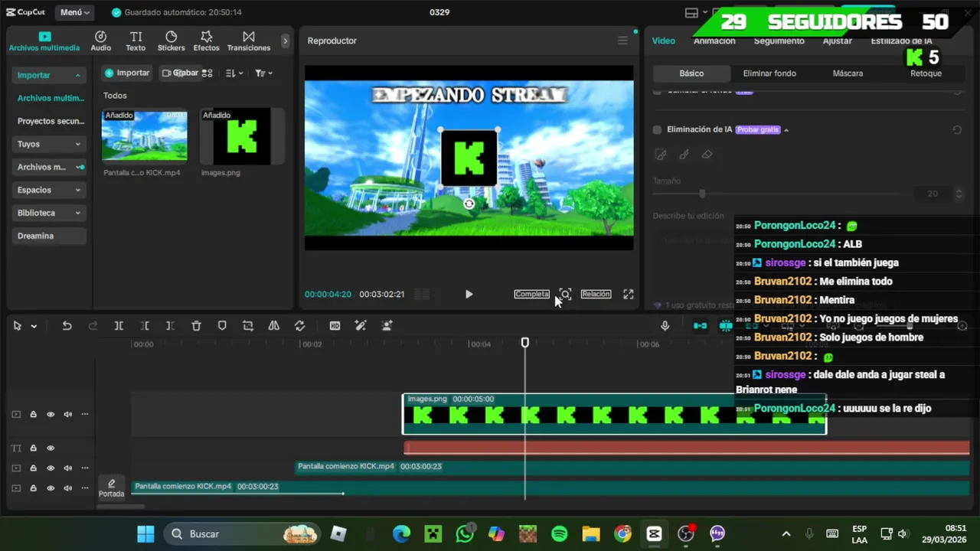
Task: Hide the images.png track with eye icon
Action: coord(51,415)
